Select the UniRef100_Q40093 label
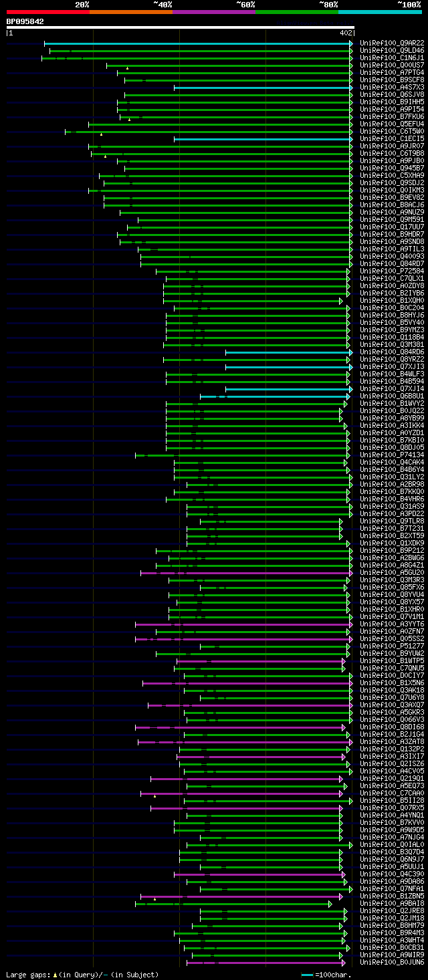The width and height of the screenshot is (428, 980). click(x=392, y=256)
